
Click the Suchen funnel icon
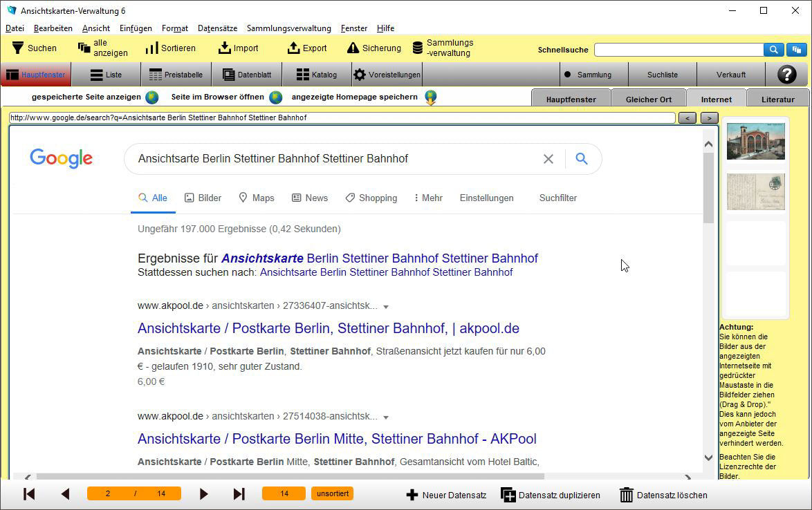point(17,48)
